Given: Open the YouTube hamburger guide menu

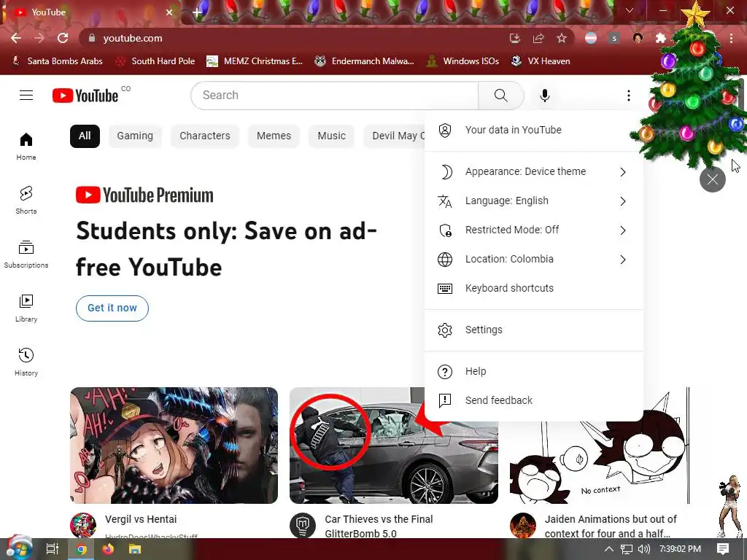Looking at the screenshot, I should click(26, 96).
